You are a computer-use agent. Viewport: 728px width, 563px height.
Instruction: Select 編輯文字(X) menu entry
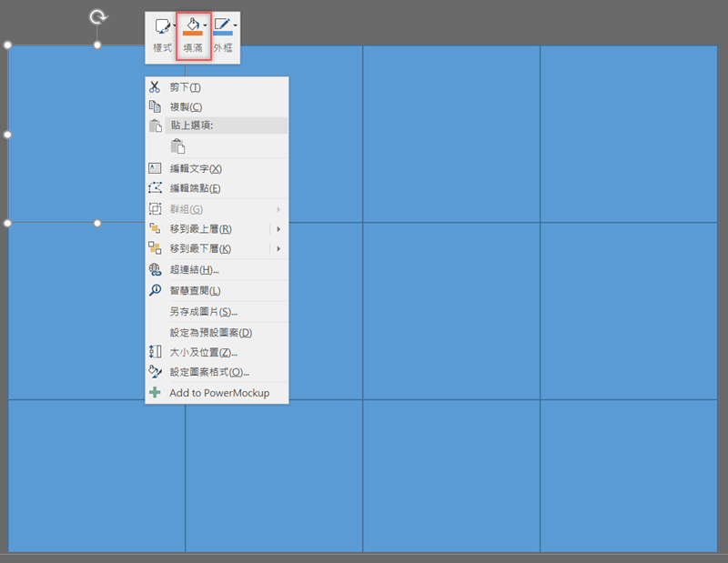[x=217, y=168]
